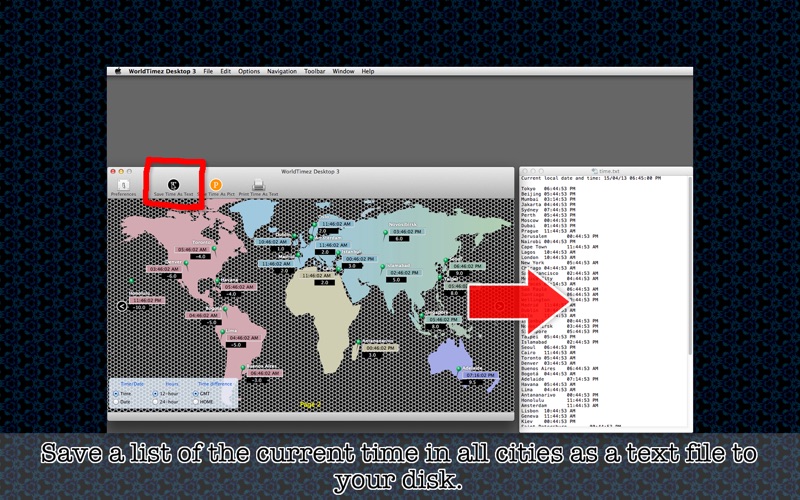Open the Apple menu
The image size is (800, 500).
click(118, 71)
